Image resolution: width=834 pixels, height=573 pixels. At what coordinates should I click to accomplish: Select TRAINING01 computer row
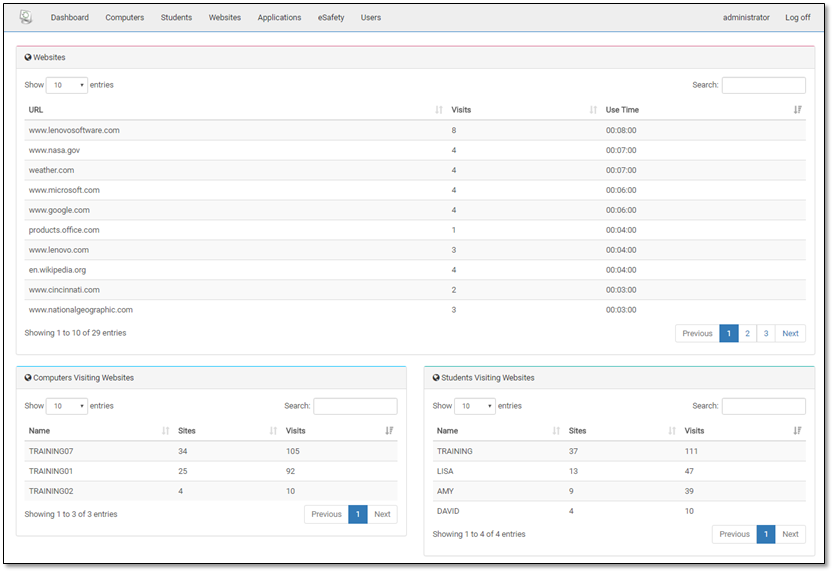tap(211, 471)
